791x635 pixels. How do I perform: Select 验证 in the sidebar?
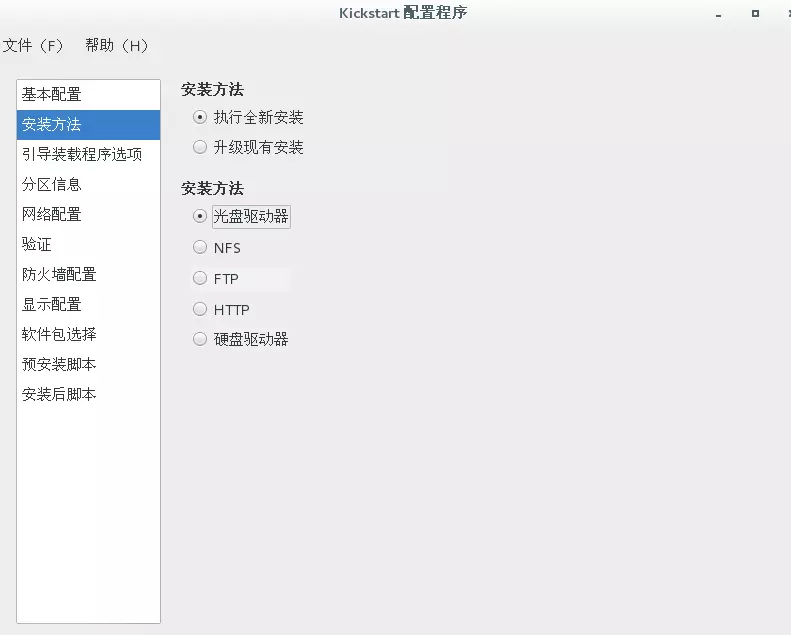[88, 244]
